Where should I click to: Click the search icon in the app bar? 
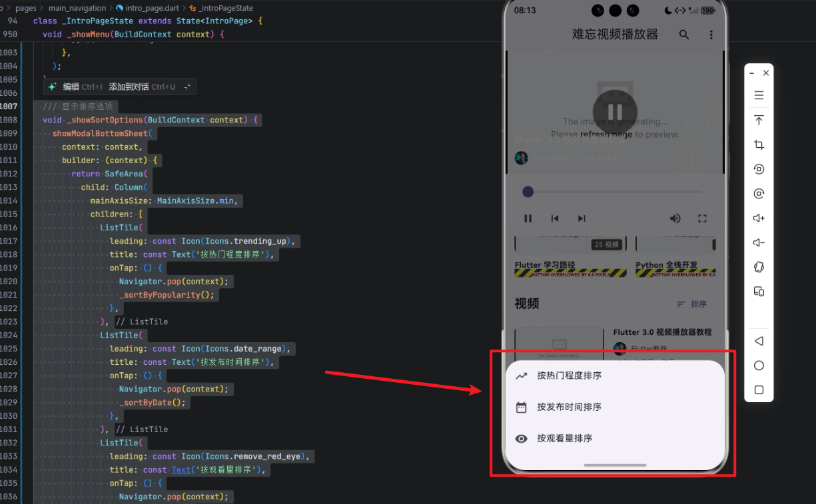point(684,35)
